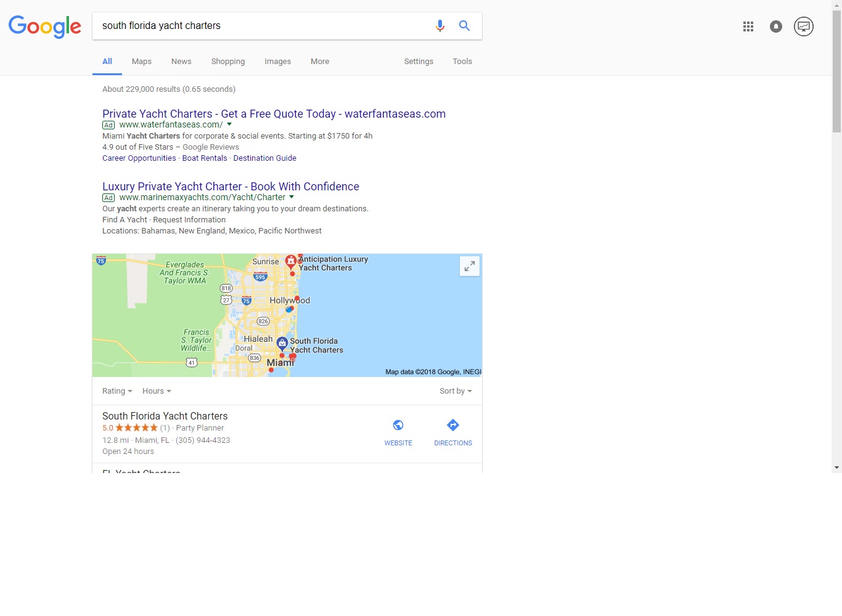Viewport: 842px width, 616px height.
Task: Click the page vertical scrollbar thumb
Action: [836, 71]
